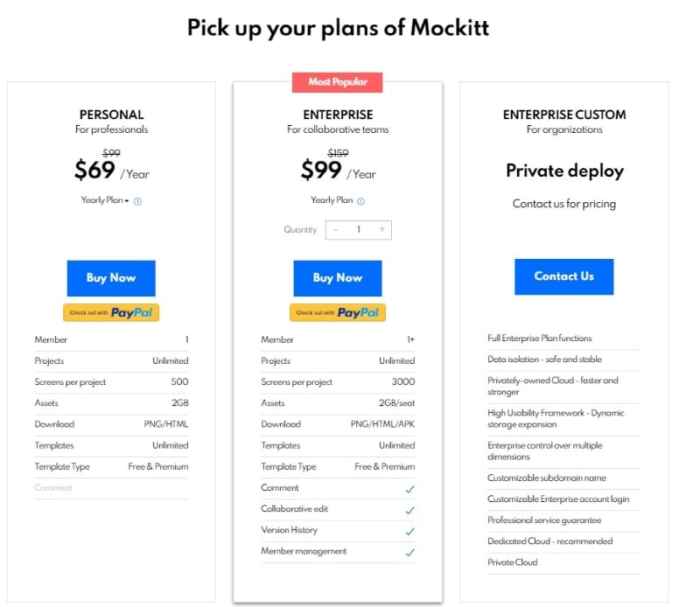Click the info icon beside Personal Yearly Plan

(x=138, y=201)
